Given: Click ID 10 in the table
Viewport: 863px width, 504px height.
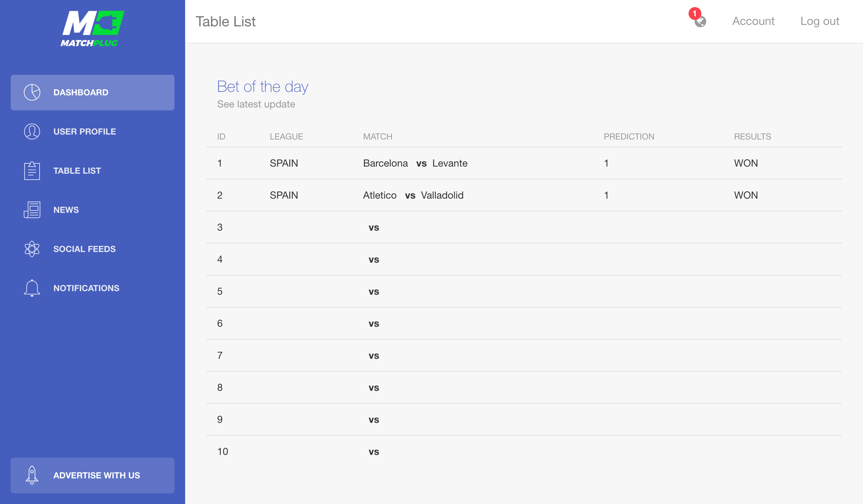Looking at the screenshot, I should pyautogui.click(x=223, y=452).
